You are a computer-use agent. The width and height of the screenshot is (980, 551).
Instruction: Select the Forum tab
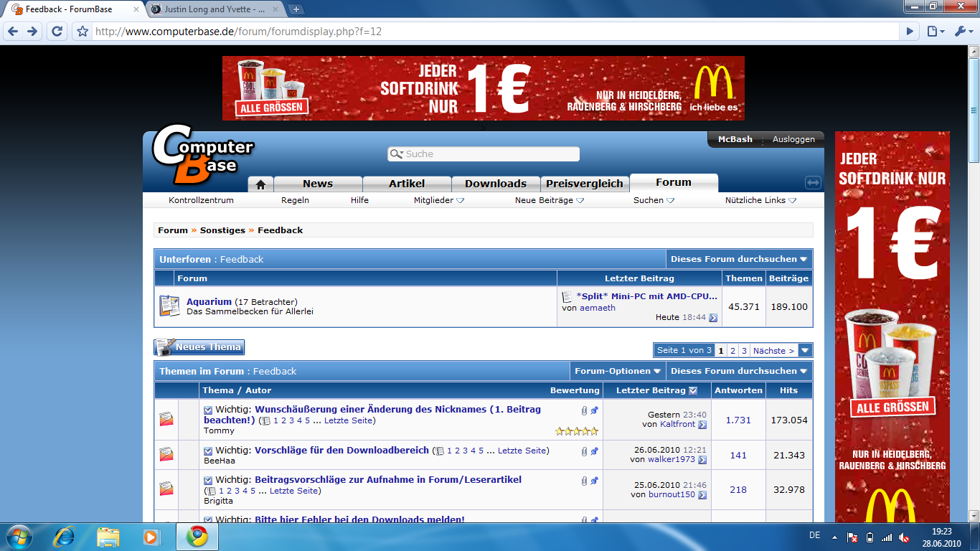[x=674, y=182]
